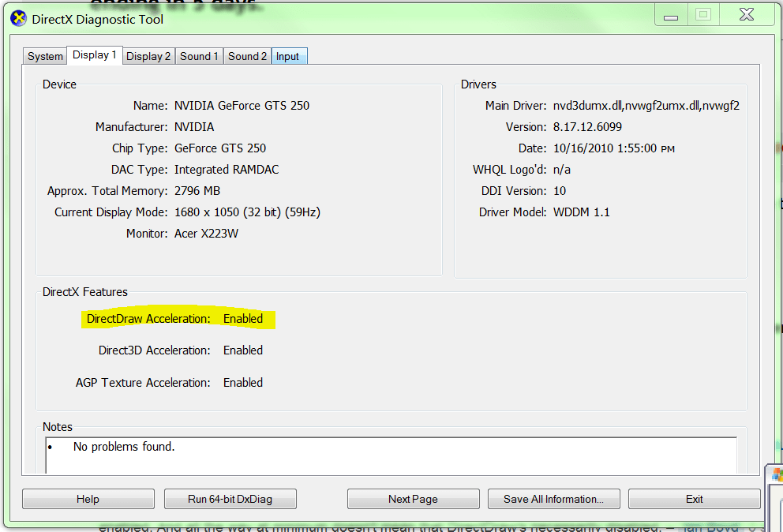Click Run 64-bit DxDiag button
The image size is (783, 532).
pyautogui.click(x=230, y=499)
